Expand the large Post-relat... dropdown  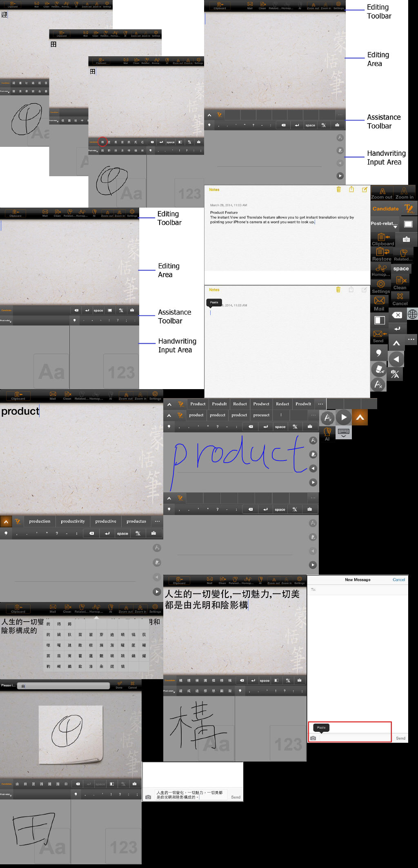click(384, 224)
